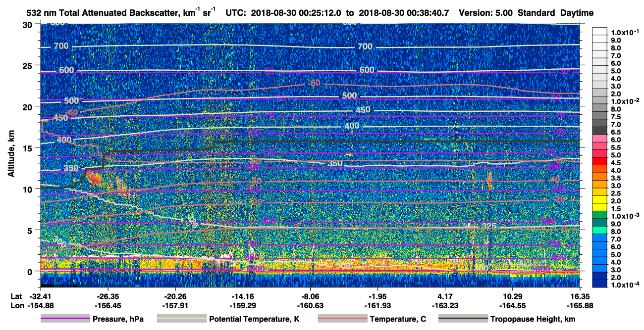Select the end time '2018-08-30 00:38:40.7'
Screen dimensions: 644x330
(404, 13)
